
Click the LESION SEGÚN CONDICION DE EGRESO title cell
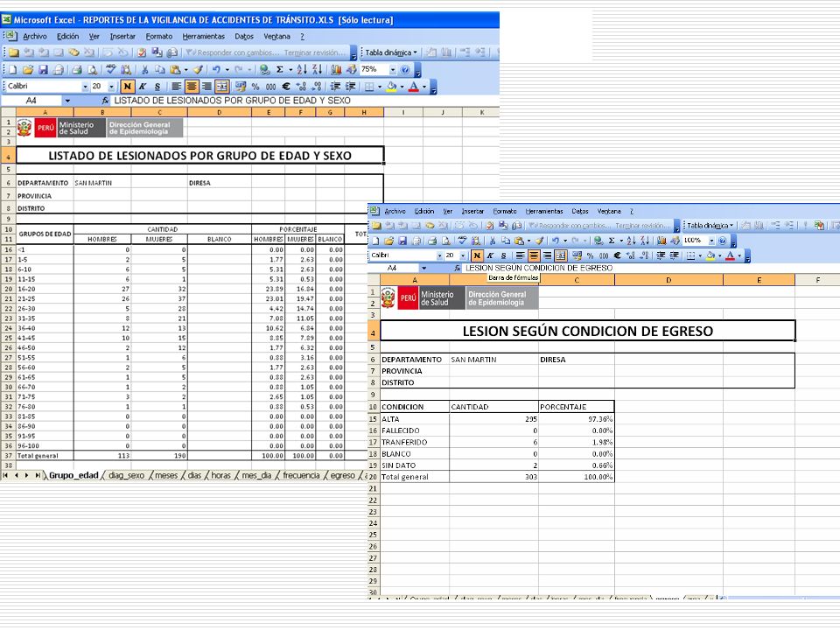[x=588, y=331]
